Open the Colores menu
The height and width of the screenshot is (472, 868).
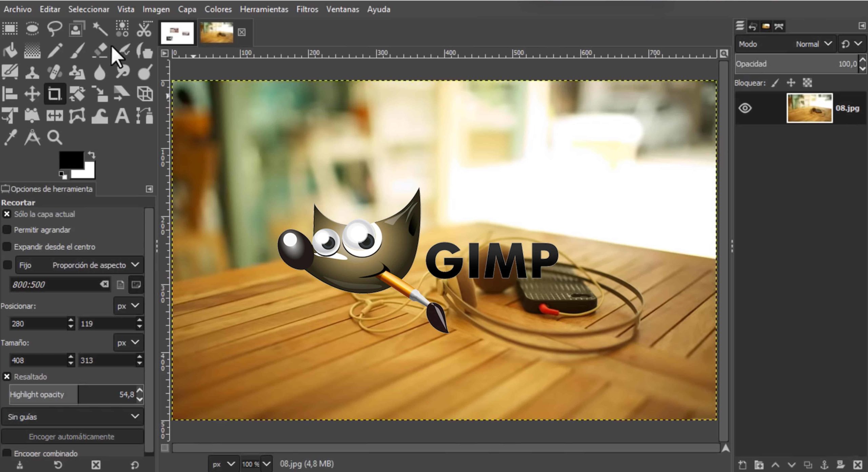pyautogui.click(x=218, y=9)
